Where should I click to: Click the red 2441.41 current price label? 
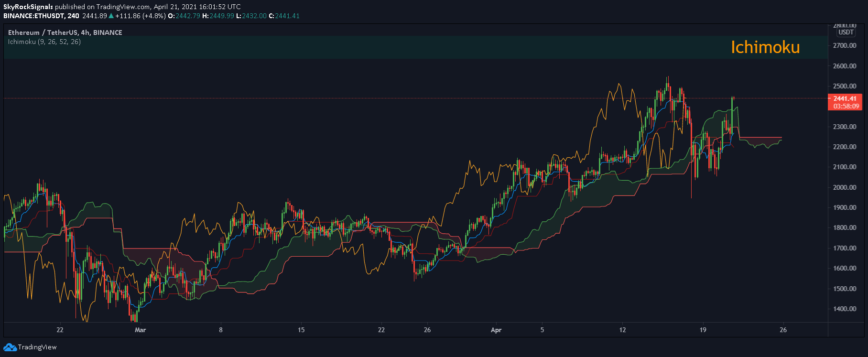pos(845,98)
